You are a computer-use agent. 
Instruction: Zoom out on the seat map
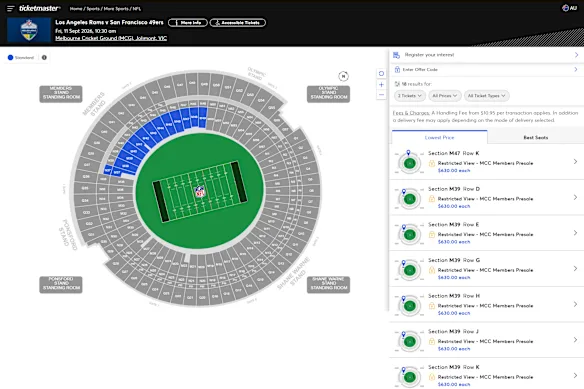(x=381, y=95)
